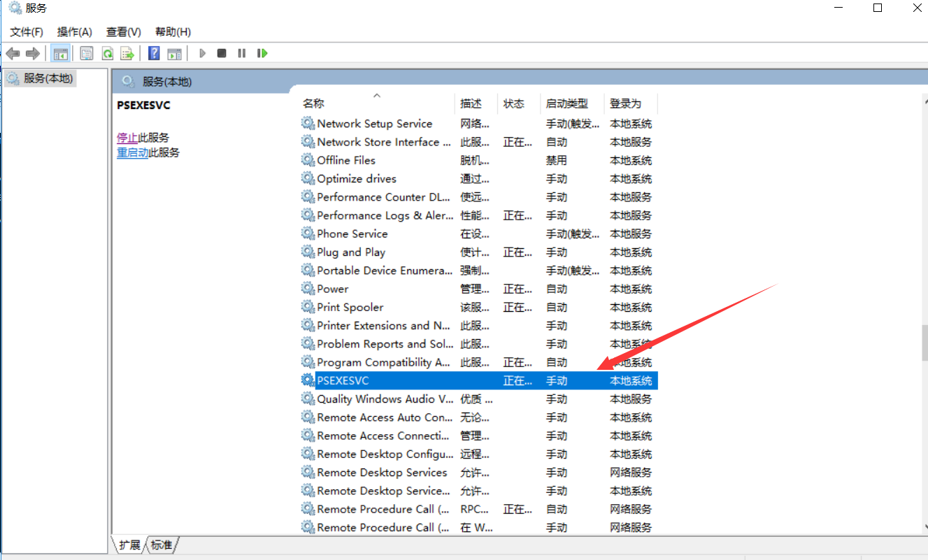
Task: Open the 查看(V) menu
Action: pyautogui.click(x=124, y=32)
